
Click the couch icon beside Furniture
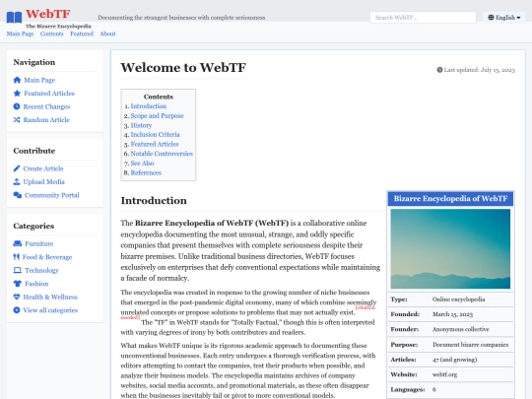(18, 243)
